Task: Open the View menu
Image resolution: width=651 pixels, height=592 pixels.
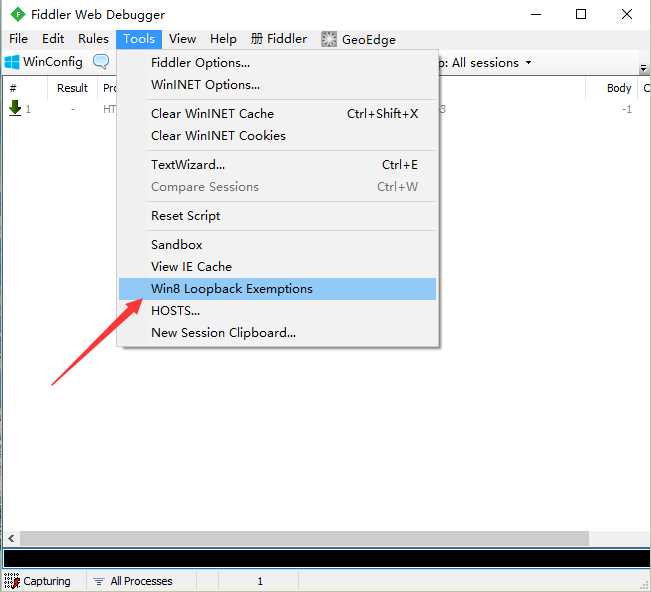Action: click(182, 39)
